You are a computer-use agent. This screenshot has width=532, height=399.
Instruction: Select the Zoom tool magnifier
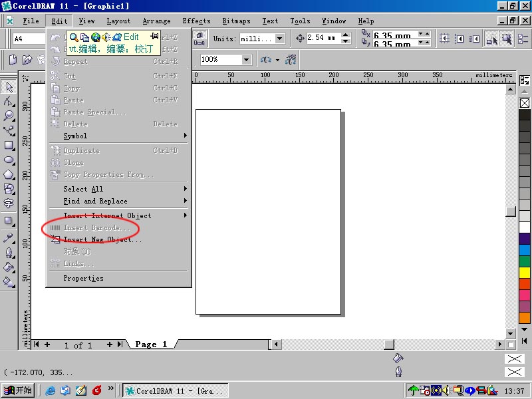click(x=9, y=116)
